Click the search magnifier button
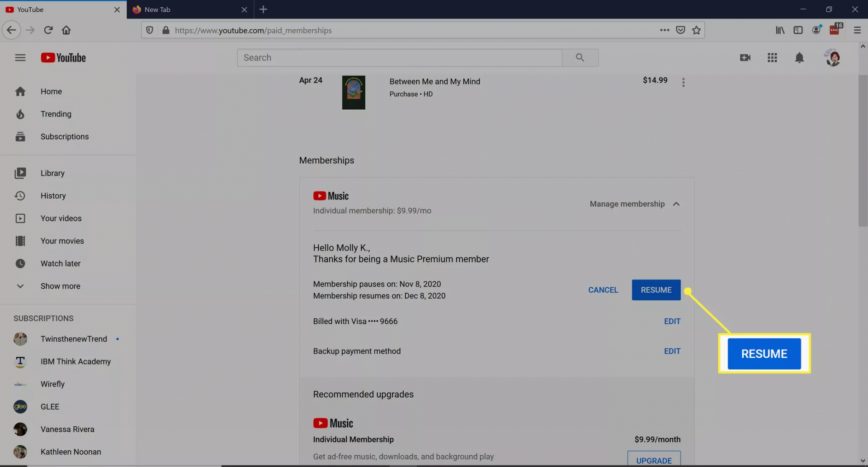The image size is (868, 467). (x=580, y=58)
